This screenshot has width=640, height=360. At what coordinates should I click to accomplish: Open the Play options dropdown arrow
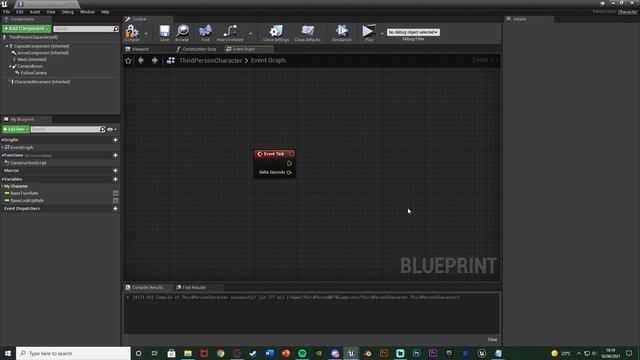[382, 34]
